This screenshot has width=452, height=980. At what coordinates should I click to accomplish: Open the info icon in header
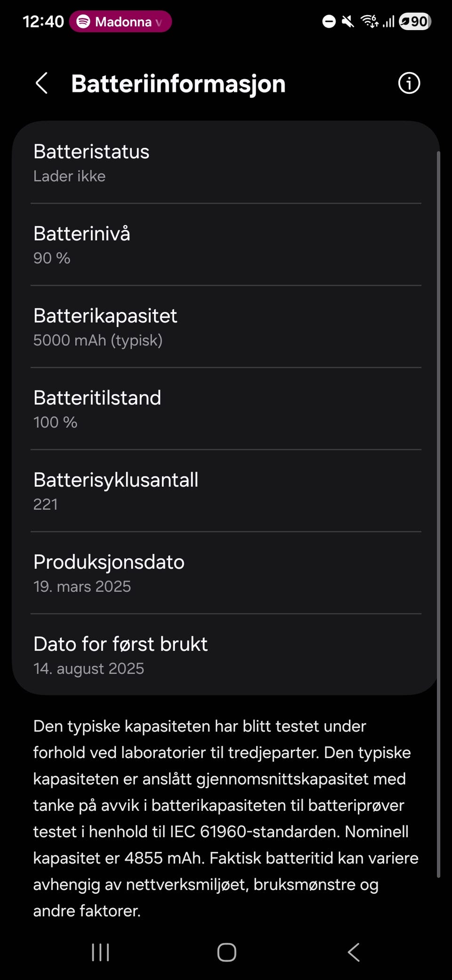[409, 83]
